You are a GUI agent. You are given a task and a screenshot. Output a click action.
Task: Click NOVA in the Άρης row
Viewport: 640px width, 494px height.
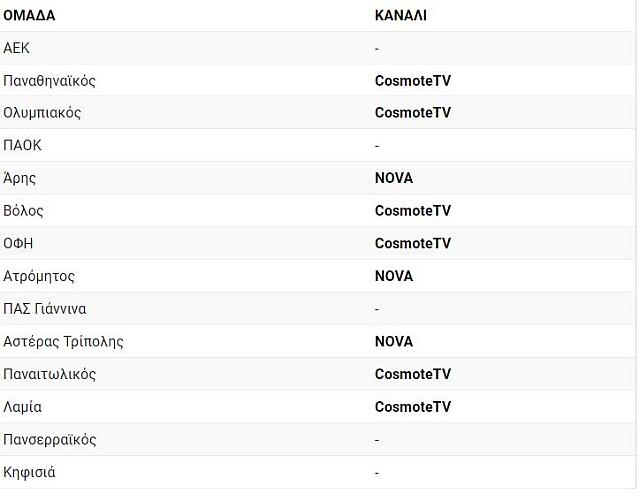tap(394, 178)
